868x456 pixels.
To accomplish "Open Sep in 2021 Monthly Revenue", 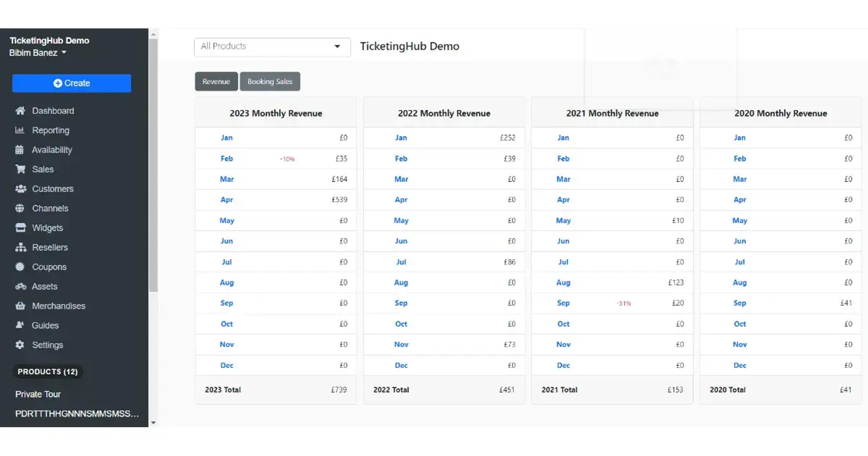I will coord(563,303).
